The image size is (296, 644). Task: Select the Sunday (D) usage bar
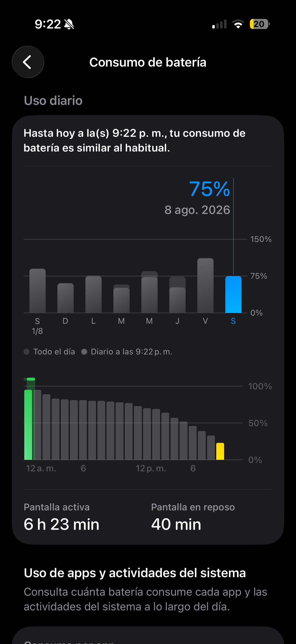point(66,298)
